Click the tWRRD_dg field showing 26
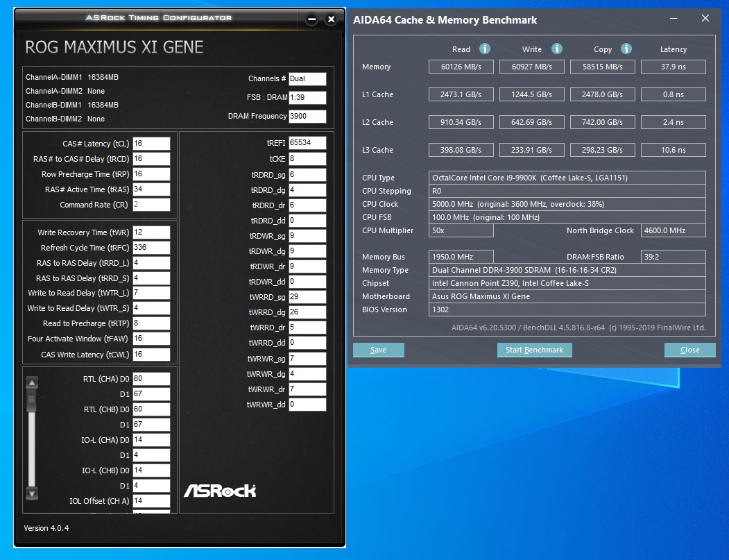Viewport: 729px width, 560px height. click(x=307, y=312)
